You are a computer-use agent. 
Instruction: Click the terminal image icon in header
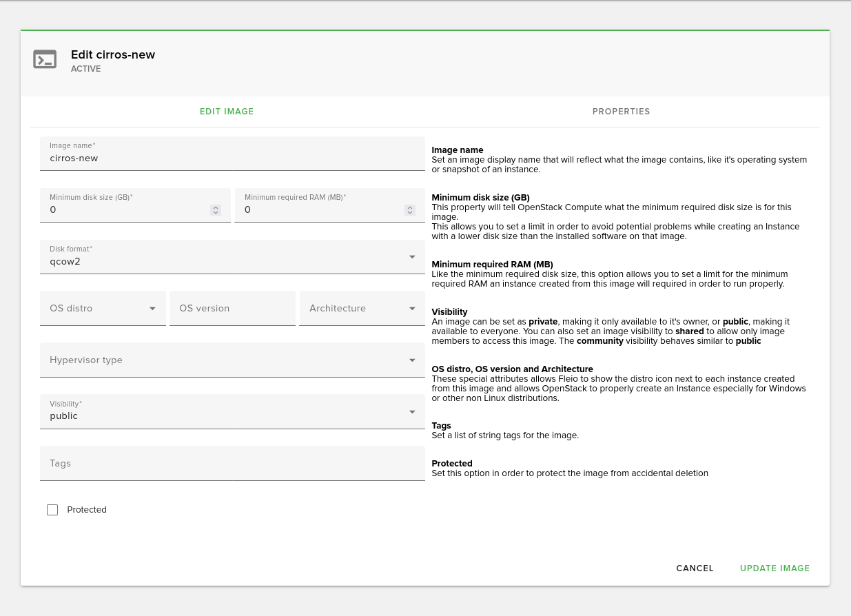[45, 59]
